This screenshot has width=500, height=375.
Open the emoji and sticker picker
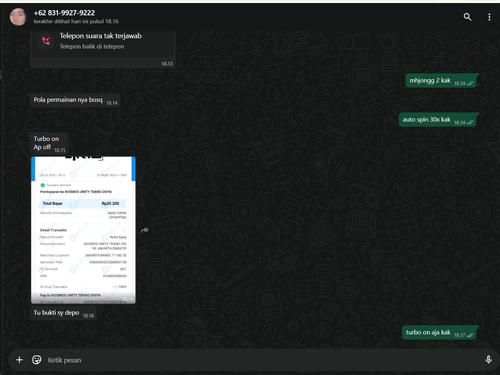click(x=37, y=360)
